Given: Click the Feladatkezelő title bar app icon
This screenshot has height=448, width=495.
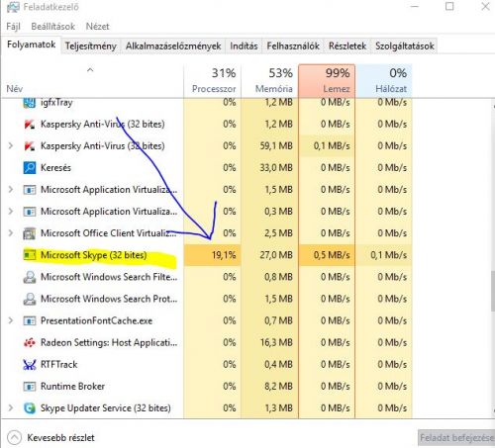Looking at the screenshot, I should point(13,7).
